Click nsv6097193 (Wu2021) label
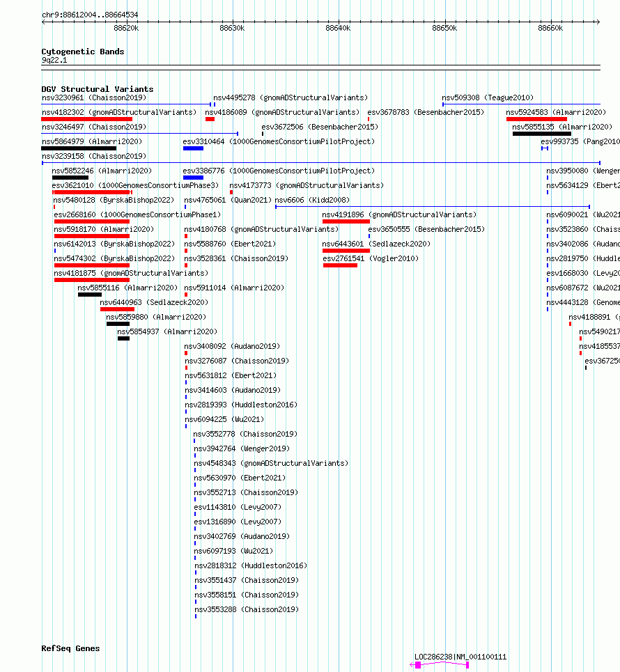 click(233, 550)
